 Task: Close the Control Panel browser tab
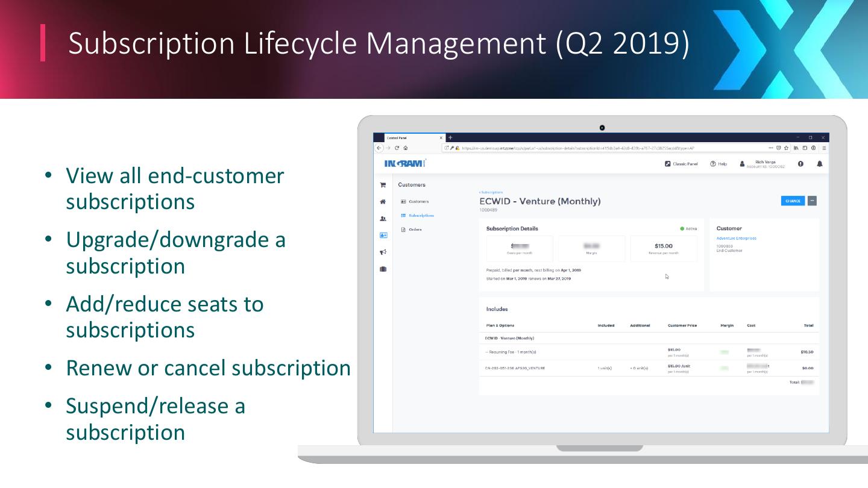tap(441, 138)
